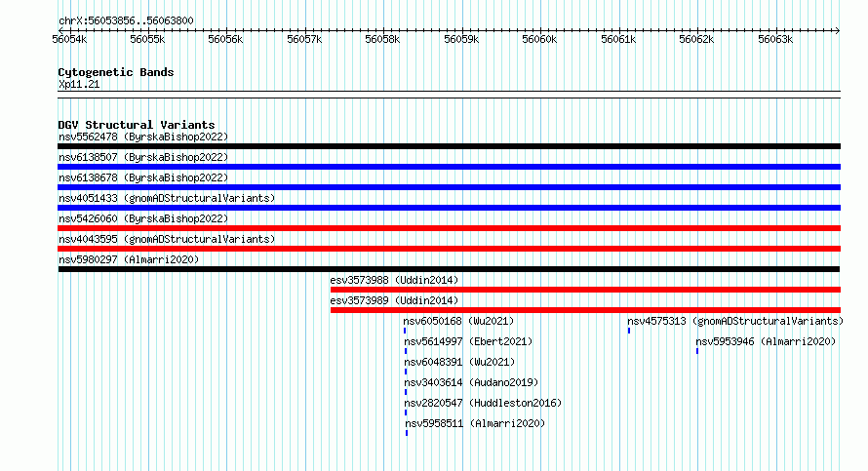Click the Xp11.21 cytogenetic band line
The height and width of the screenshot is (471, 868).
tap(449, 95)
